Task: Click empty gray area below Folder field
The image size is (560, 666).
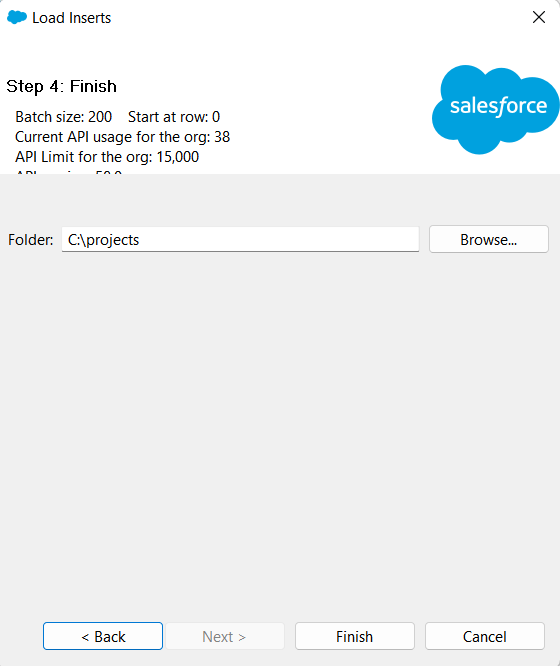Action: click(280, 425)
